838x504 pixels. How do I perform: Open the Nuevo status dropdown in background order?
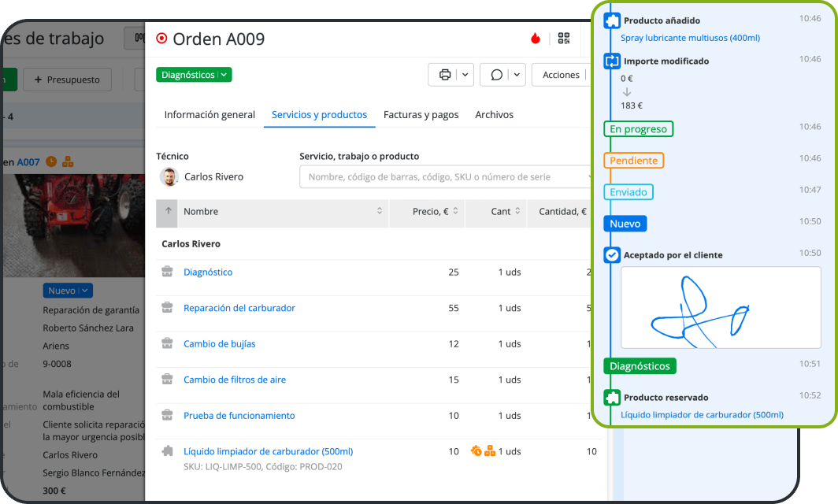pos(68,291)
